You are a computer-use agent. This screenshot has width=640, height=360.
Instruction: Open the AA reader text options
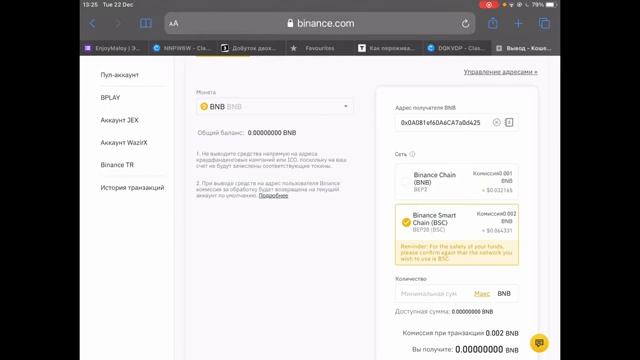[173, 24]
